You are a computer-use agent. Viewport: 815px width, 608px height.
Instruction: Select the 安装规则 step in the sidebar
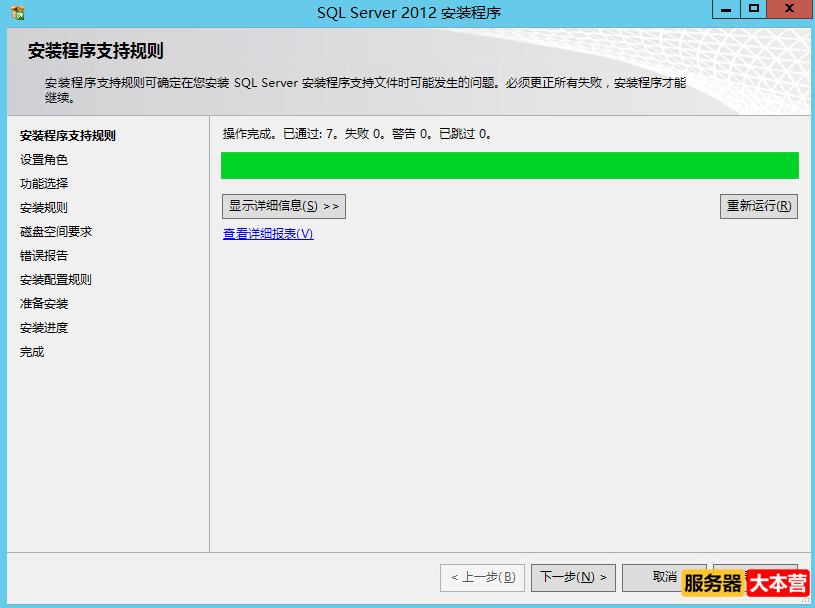tap(44, 208)
